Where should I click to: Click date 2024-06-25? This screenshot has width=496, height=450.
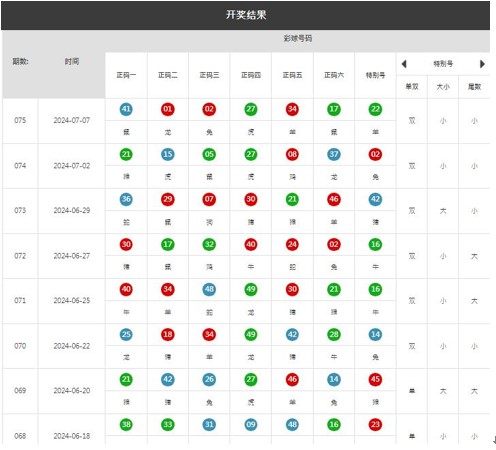tap(72, 300)
